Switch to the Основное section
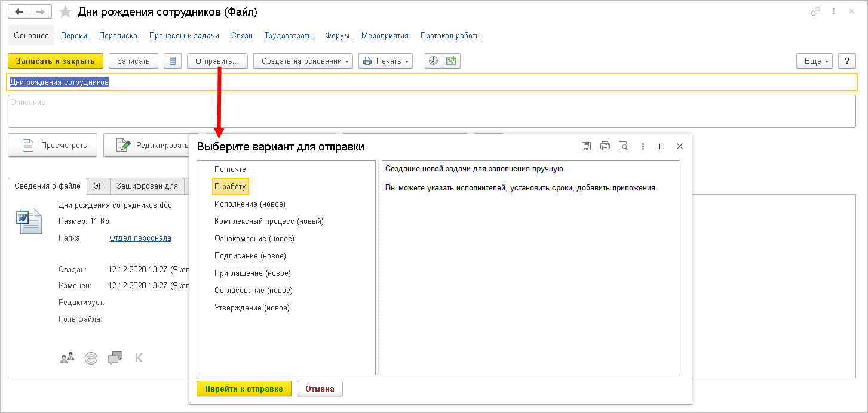This screenshot has height=413, width=868. [31, 36]
